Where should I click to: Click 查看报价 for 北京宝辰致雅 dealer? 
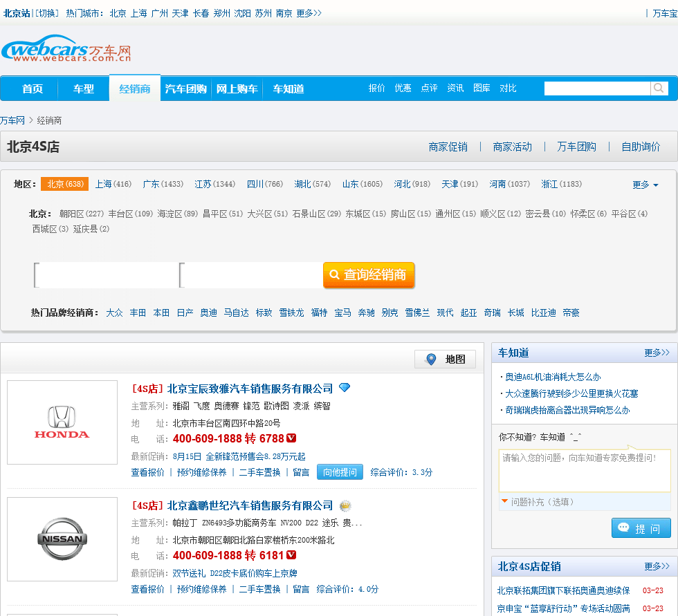(x=148, y=472)
